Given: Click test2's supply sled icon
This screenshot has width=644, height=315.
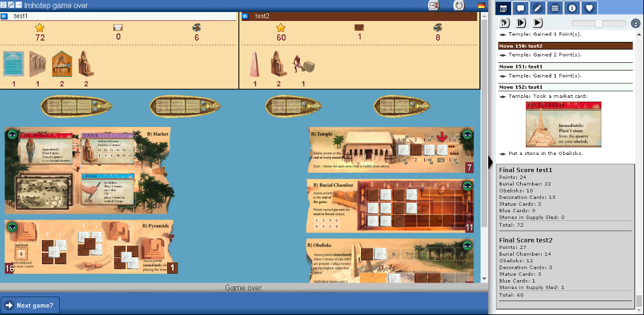Looking at the screenshot, I should click(359, 28).
